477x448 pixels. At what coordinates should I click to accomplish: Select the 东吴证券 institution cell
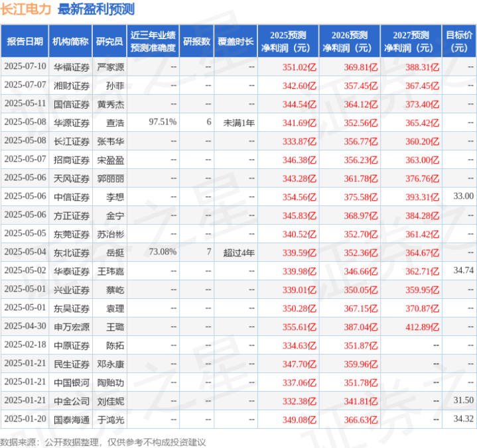tap(72, 308)
